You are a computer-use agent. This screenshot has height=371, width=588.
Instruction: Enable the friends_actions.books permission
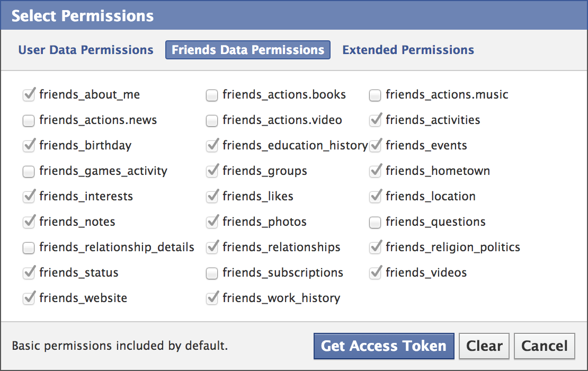click(212, 95)
